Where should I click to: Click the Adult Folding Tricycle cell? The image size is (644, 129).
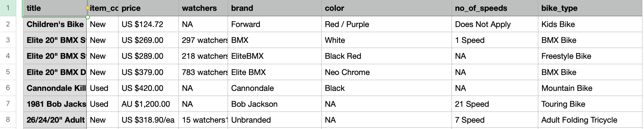[590, 120]
